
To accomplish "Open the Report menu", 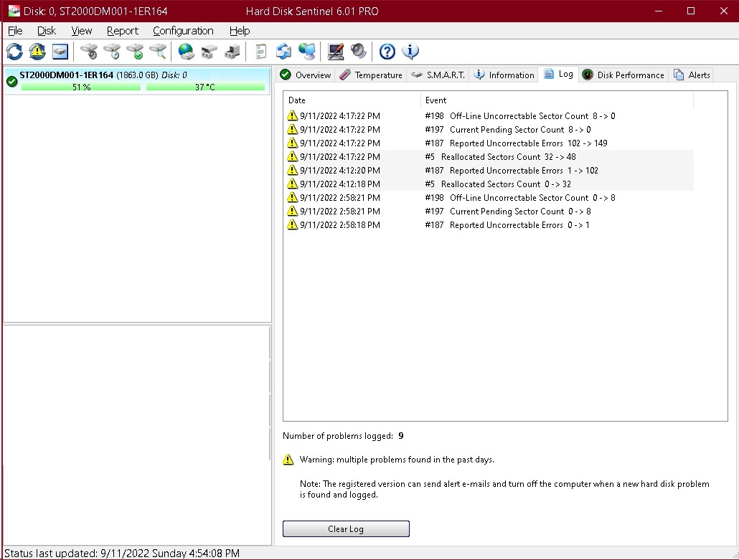I will click(123, 31).
